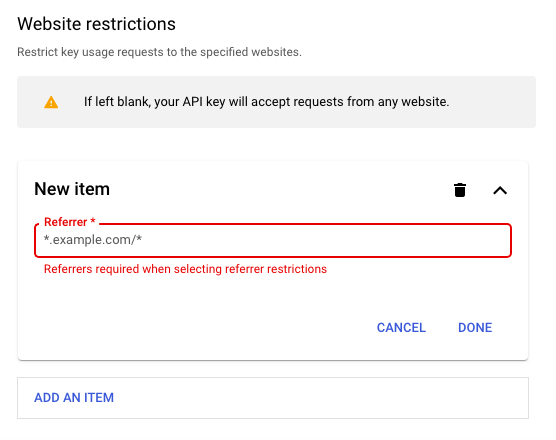Click the 'Restrict key usage requests' description
556x440 pixels.
coord(159,52)
